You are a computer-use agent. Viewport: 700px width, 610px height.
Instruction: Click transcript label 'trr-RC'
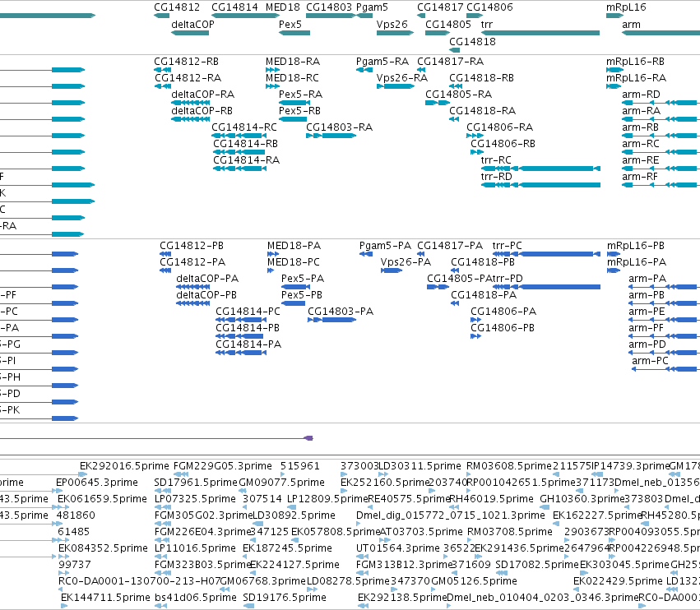[x=496, y=160]
